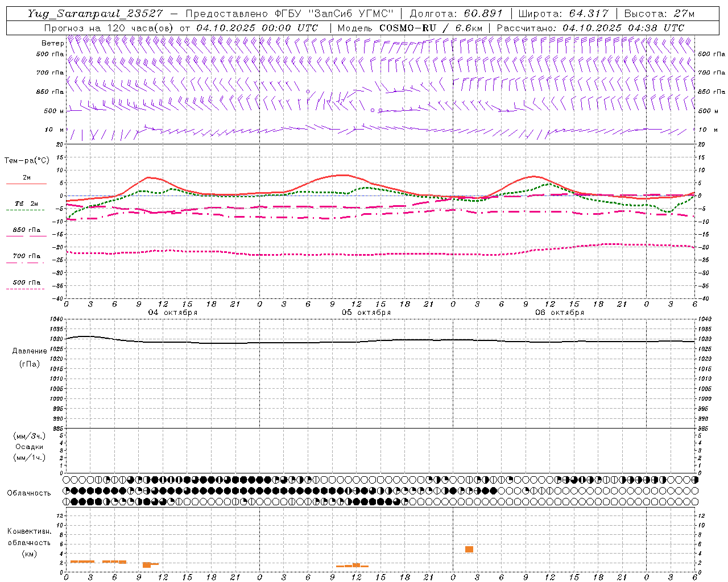Click the '500 м' label left of wind barbs

coord(54,111)
